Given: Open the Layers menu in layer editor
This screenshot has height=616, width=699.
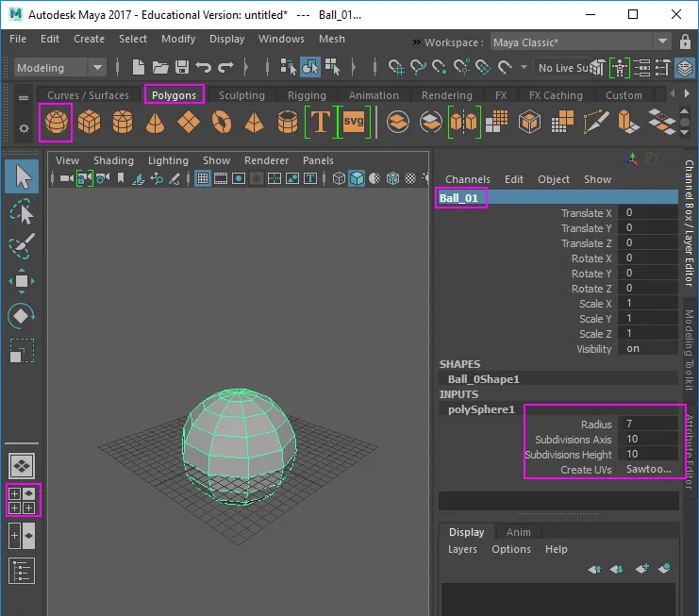Looking at the screenshot, I should click(462, 549).
